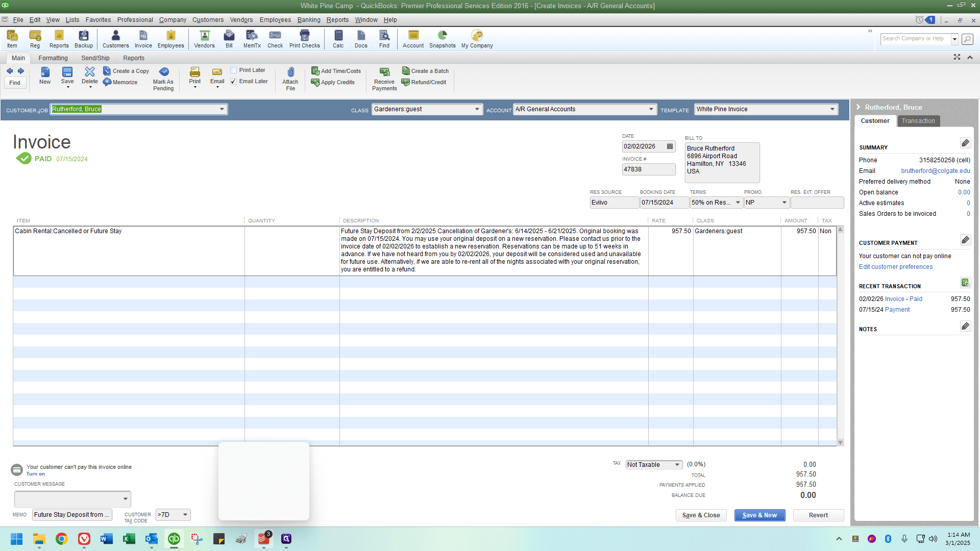
Task: Open the Customers center icon
Action: click(x=116, y=39)
